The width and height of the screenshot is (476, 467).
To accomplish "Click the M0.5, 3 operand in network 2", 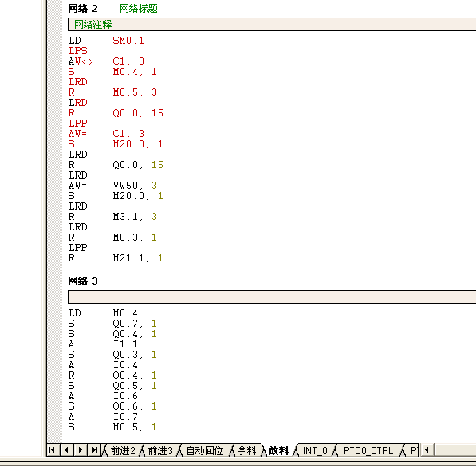I will tap(135, 92).
